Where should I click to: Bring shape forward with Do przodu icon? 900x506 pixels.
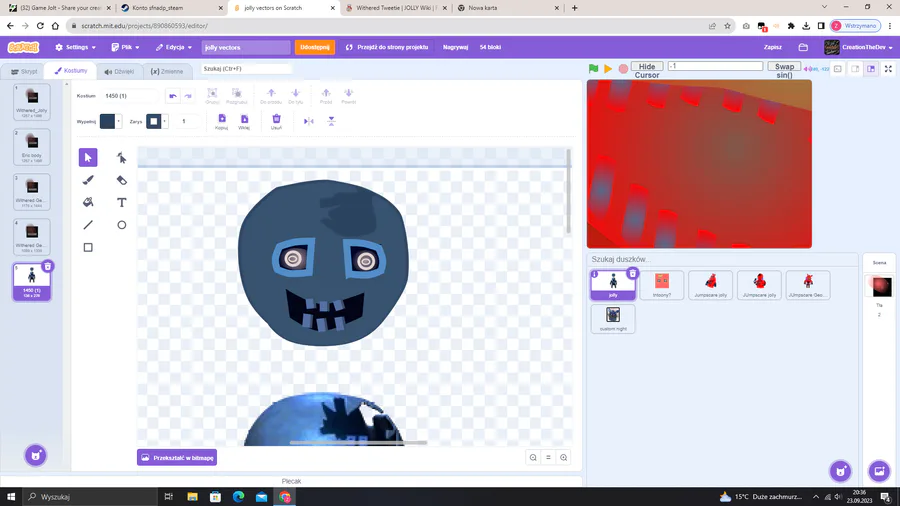tap(271, 96)
